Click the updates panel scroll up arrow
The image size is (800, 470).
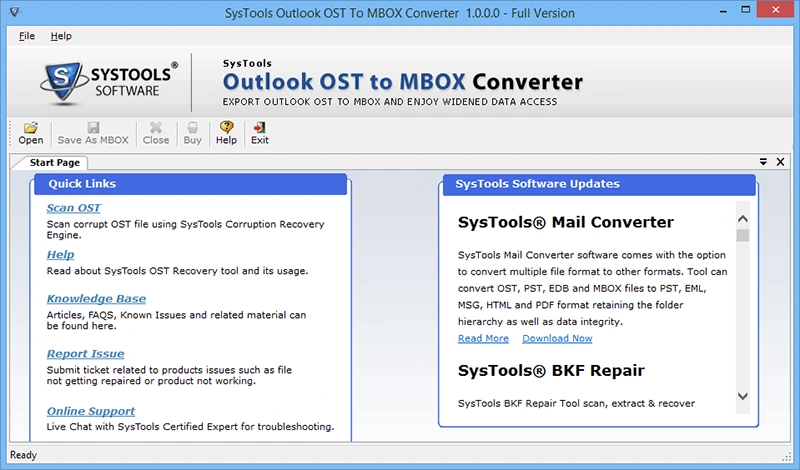(743, 218)
